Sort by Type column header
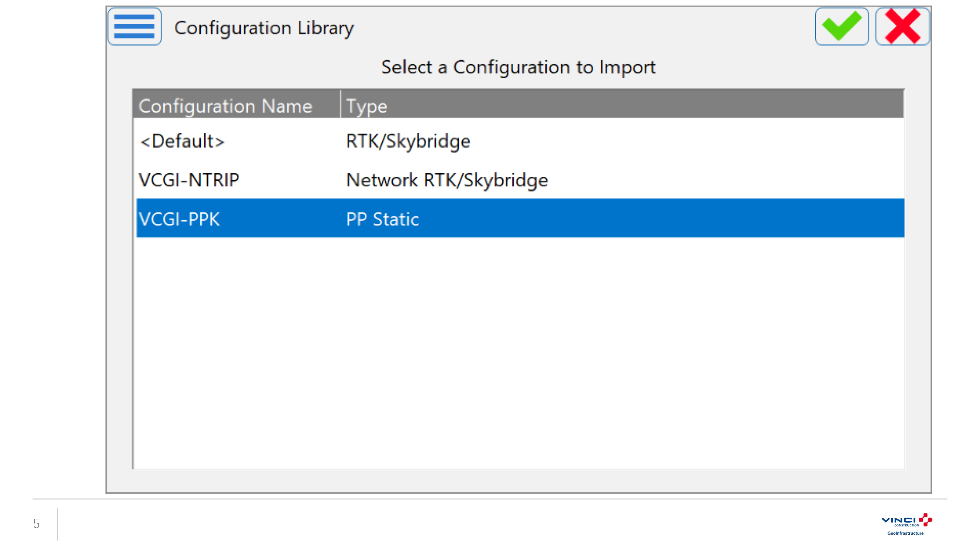Viewport: 980px width, 550px height. [623, 105]
